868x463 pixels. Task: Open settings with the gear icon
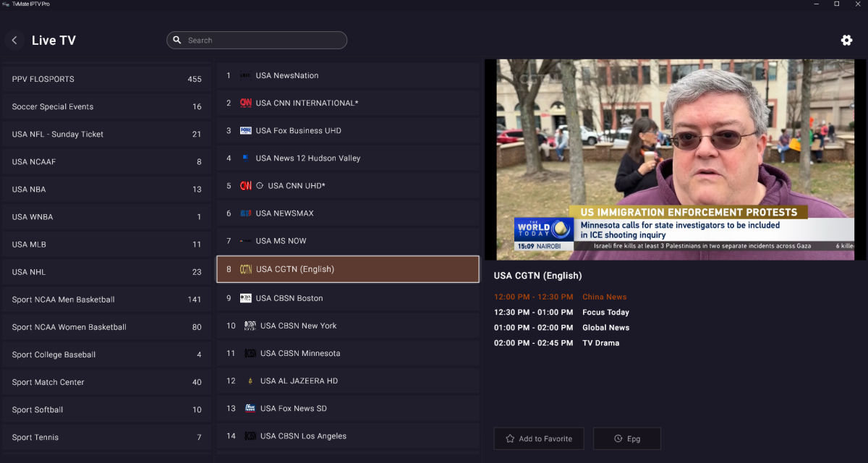point(846,41)
